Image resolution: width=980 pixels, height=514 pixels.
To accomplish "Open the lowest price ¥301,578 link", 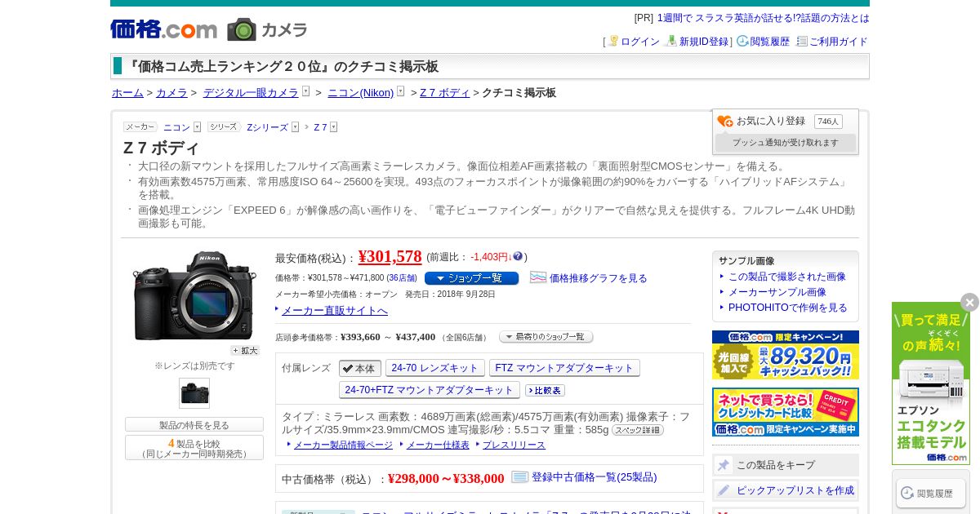I will pos(390,256).
